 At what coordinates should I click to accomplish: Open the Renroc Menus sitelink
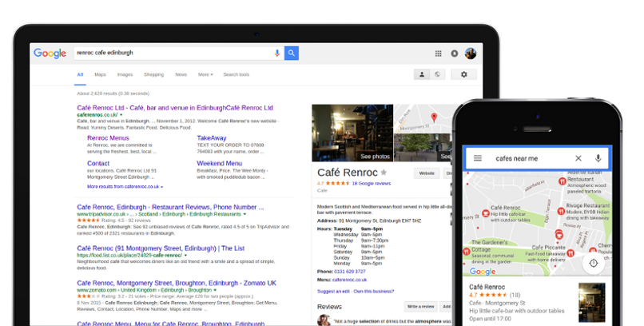[x=108, y=138]
